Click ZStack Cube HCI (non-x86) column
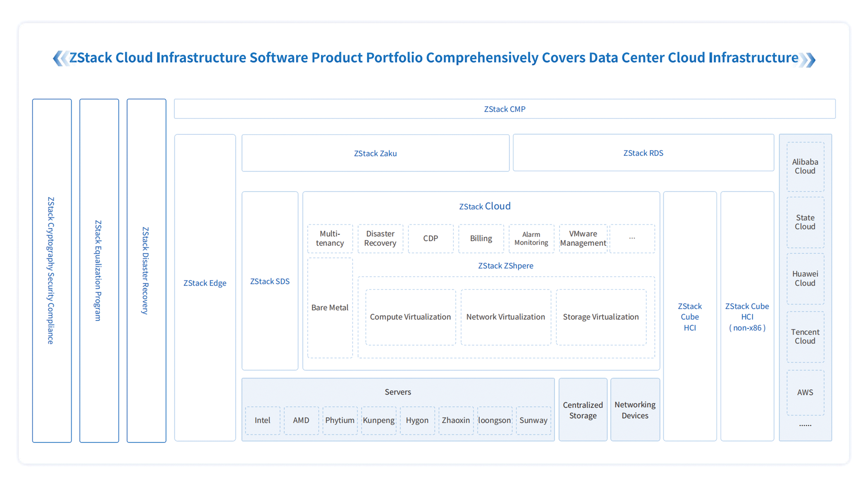The height and width of the screenshot is (488, 868). [x=747, y=317]
